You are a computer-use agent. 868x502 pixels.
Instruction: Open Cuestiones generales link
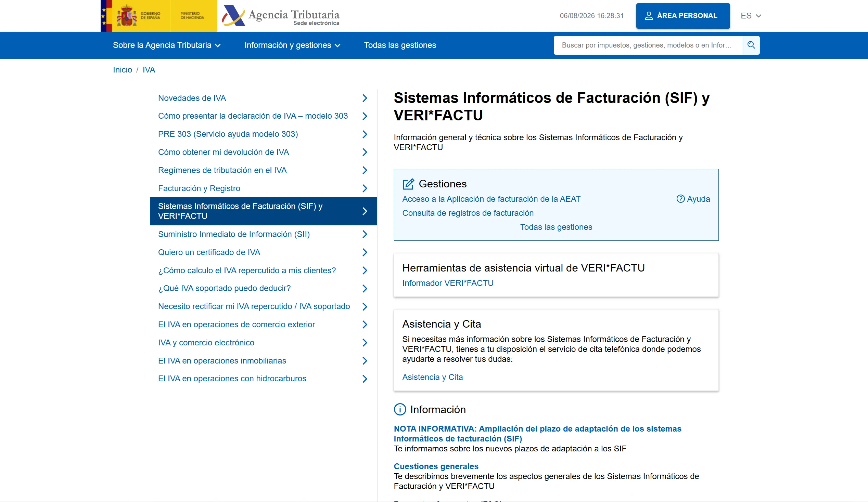[x=436, y=466]
